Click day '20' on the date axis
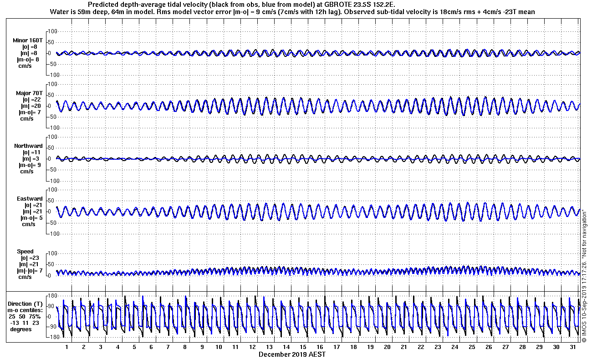Image resolution: width=592 pixels, height=364 pixels. click(x=387, y=347)
